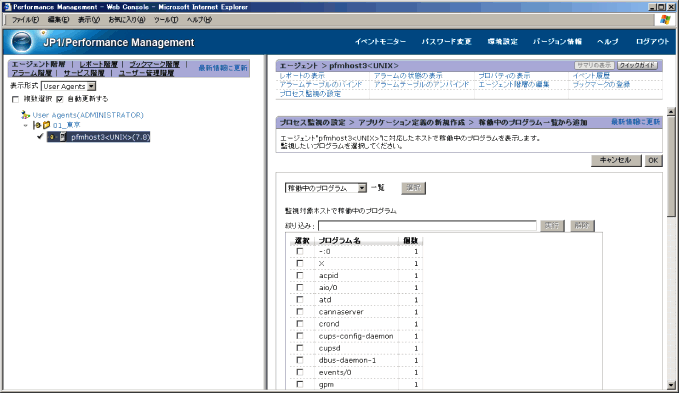Switch to the アラーム階層 tab
Screen dimensions: 679x393
pyautogui.click(x=32, y=73)
